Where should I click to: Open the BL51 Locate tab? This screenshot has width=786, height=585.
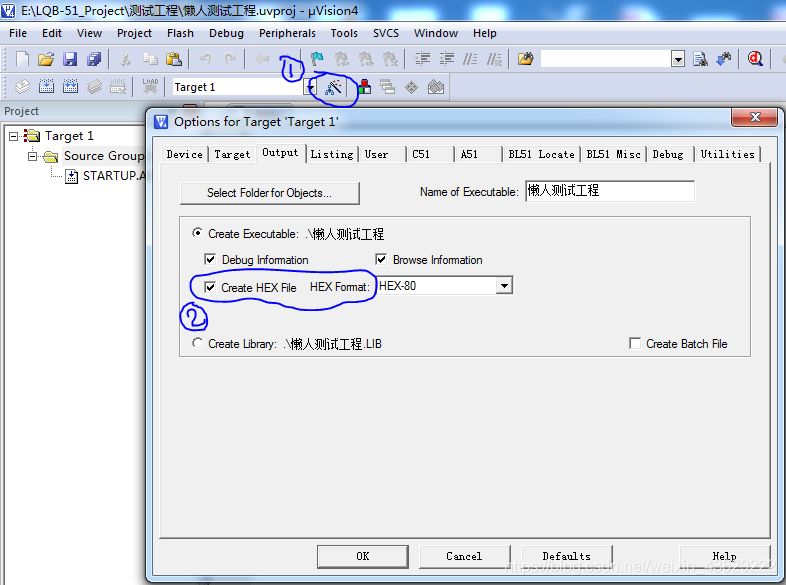pyautogui.click(x=541, y=154)
